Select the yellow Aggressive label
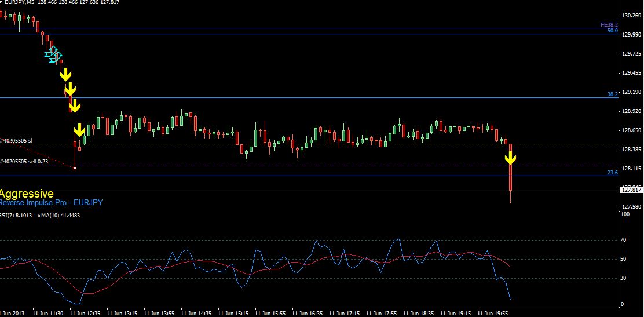The height and width of the screenshot is (317, 644). pyautogui.click(x=26, y=193)
